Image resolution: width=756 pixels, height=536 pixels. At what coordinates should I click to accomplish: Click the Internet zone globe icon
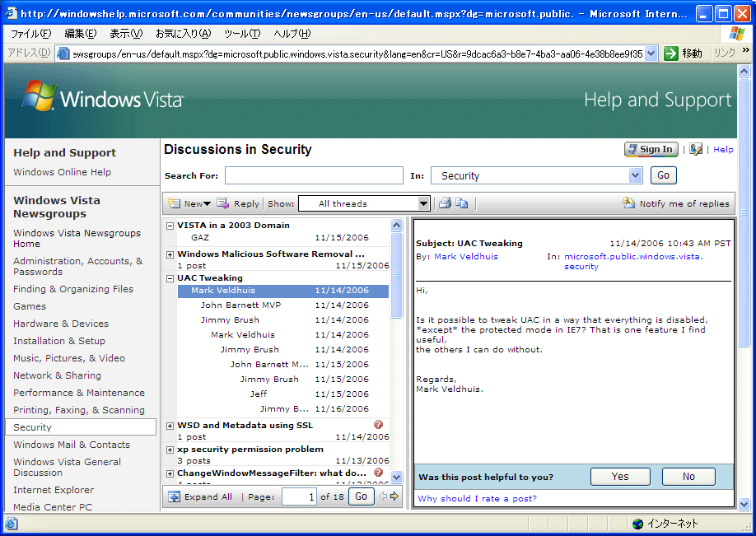[638, 524]
